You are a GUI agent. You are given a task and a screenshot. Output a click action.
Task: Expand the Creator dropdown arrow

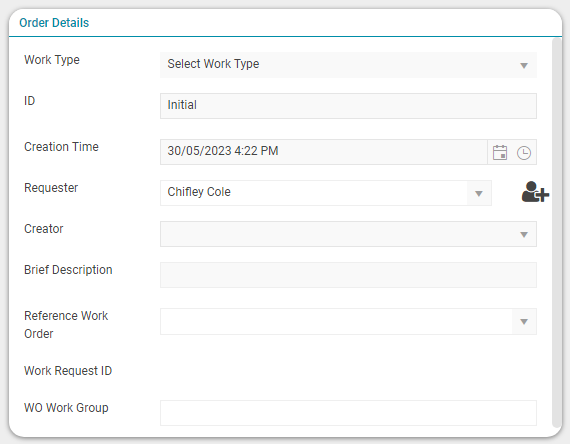click(x=524, y=235)
